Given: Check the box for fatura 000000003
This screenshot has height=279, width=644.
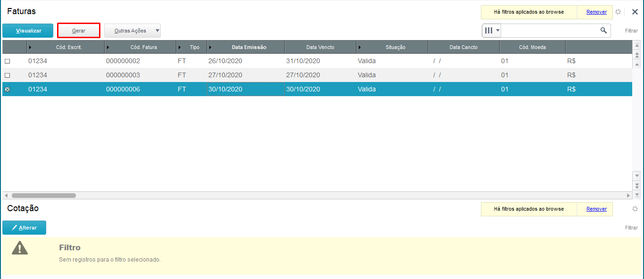Looking at the screenshot, I should click(7, 75).
